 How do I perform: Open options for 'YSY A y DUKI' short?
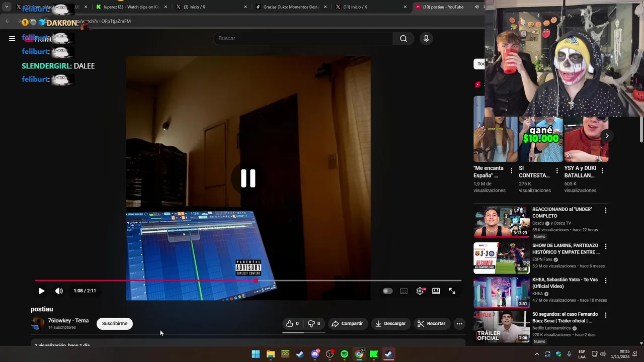click(x=602, y=171)
